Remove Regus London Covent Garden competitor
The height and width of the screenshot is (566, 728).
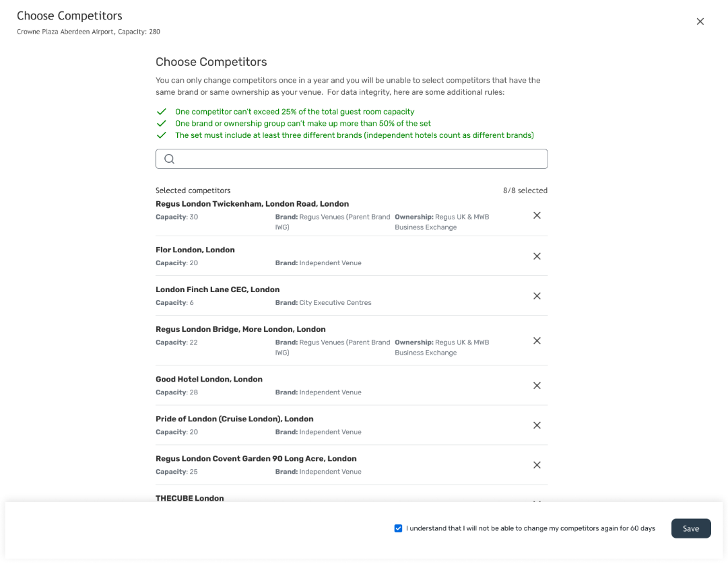(537, 465)
